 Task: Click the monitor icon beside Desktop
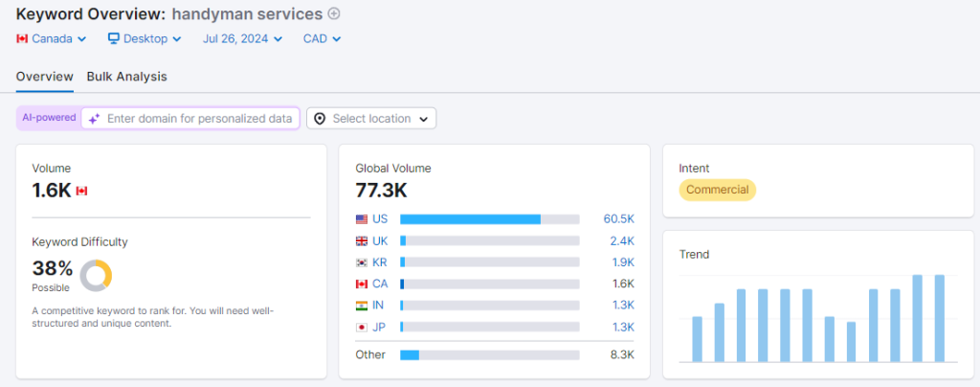point(113,38)
